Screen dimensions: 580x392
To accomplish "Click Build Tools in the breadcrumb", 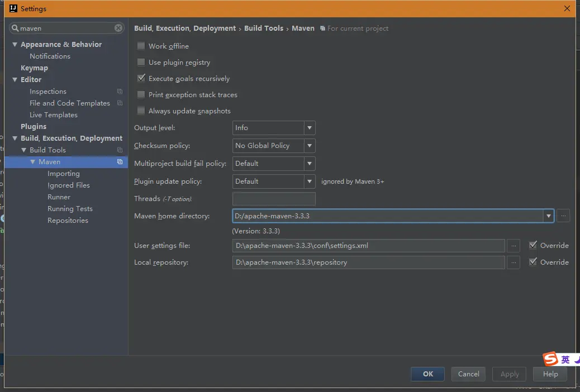I will [x=263, y=28].
